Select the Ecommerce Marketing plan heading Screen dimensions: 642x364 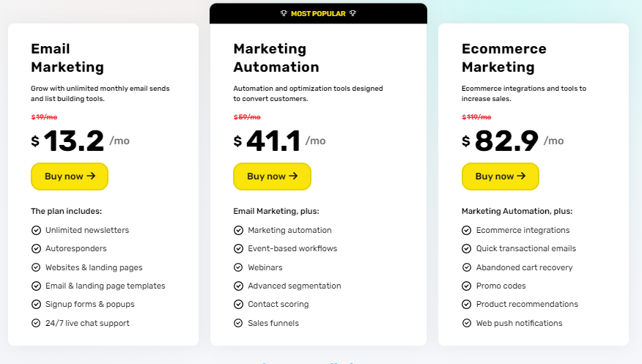[503, 58]
